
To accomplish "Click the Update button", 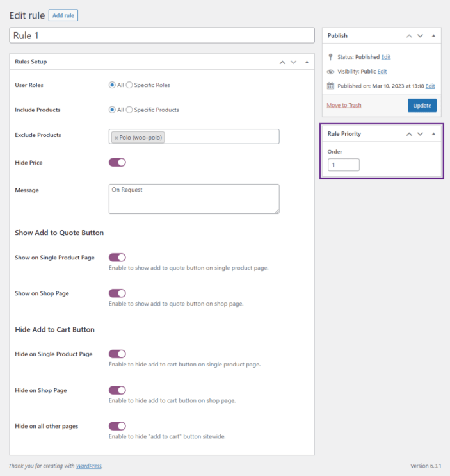I will point(422,106).
